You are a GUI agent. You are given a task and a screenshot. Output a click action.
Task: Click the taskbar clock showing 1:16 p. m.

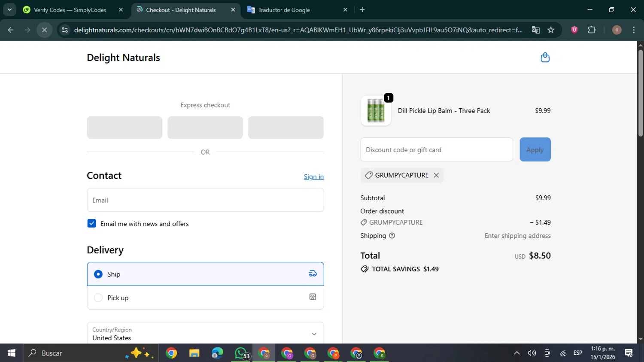point(603,353)
